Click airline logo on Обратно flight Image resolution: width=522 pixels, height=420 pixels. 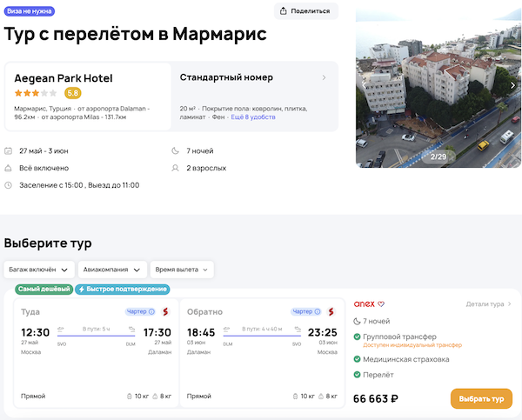[x=331, y=311]
